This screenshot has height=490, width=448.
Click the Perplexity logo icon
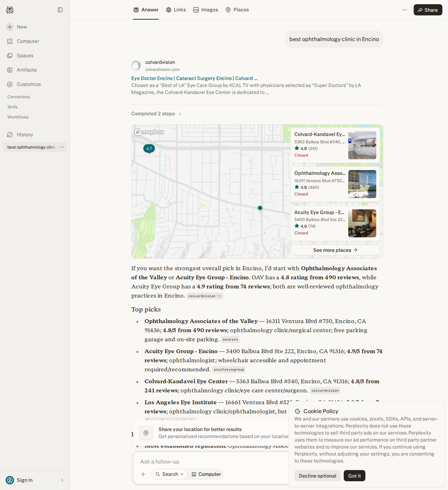point(10,10)
